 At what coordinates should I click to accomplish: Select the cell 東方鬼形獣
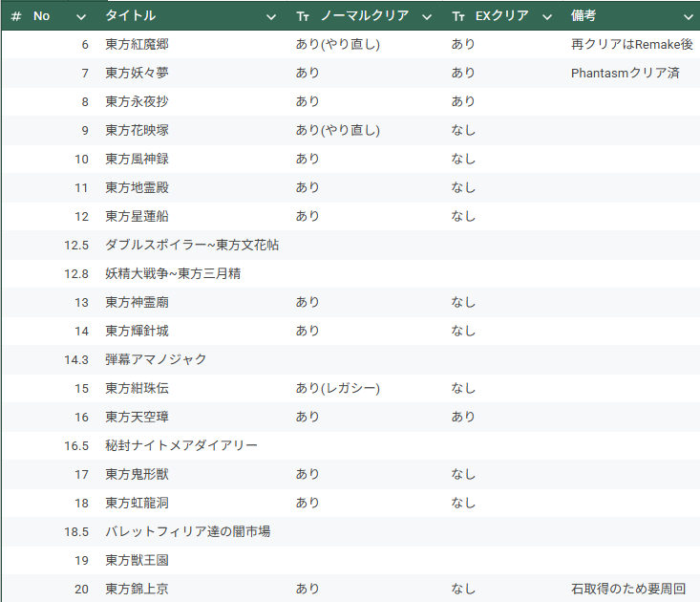(138, 474)
